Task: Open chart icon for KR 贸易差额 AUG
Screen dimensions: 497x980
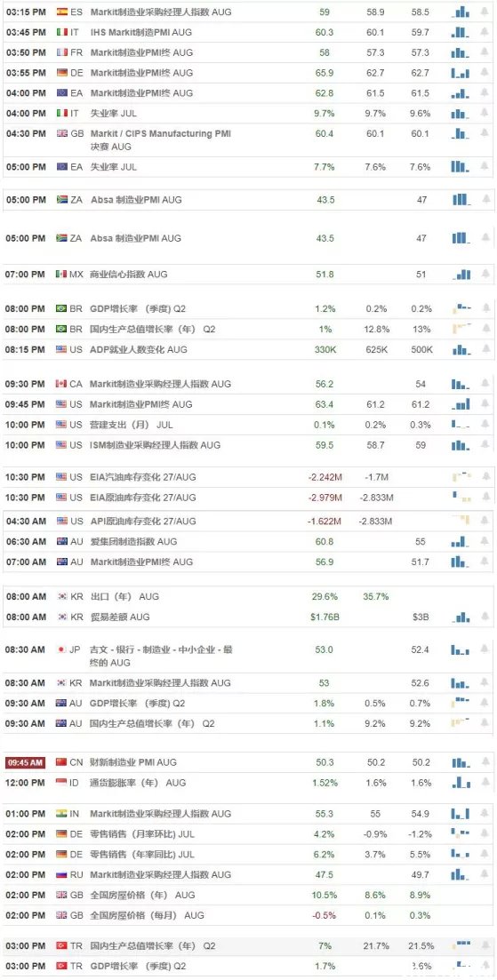Action: [460, 617]
